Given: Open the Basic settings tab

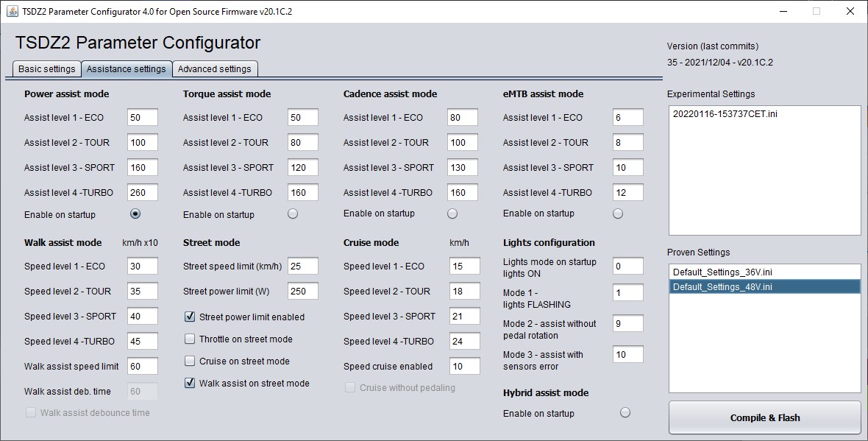Looking at the screenshot, I should [46, 69].
